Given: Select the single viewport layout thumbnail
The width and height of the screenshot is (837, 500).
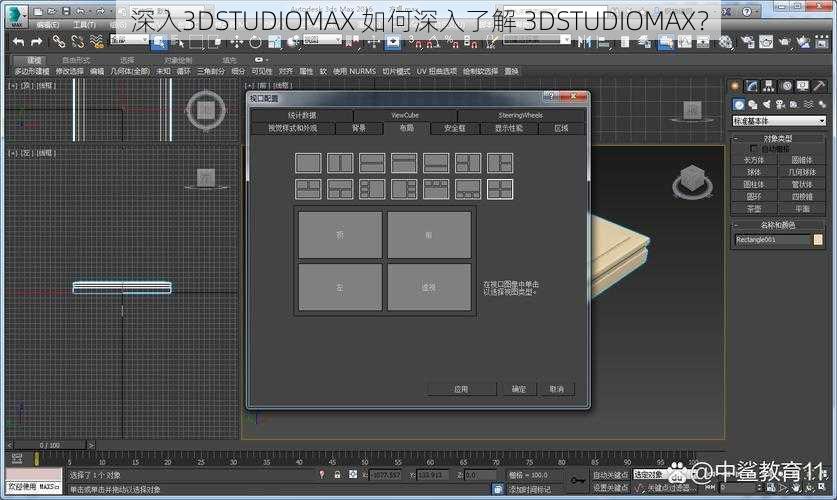Looking at the screenshot, I should (309, 163).
